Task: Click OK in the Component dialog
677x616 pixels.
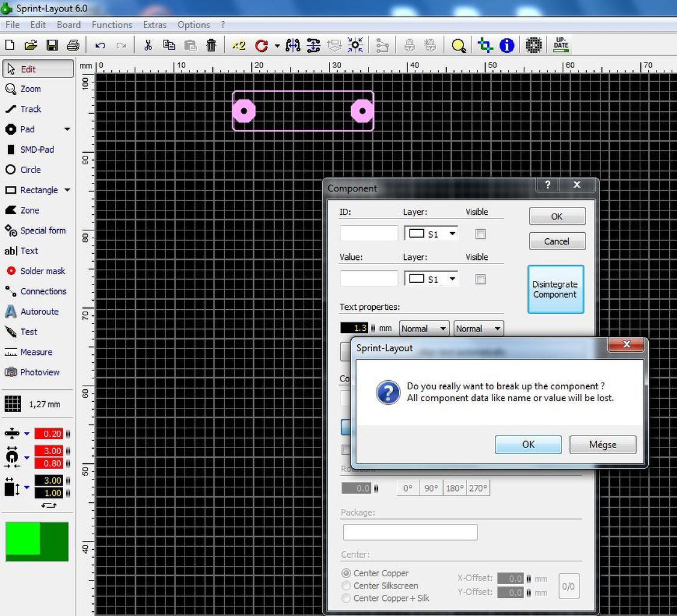Action: pos(557,217)
